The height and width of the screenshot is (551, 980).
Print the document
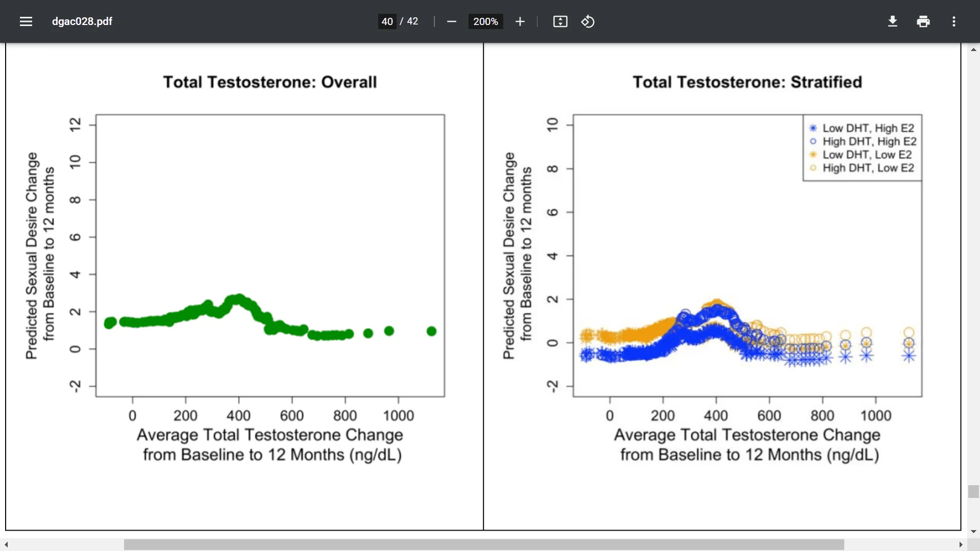(923, 21)
